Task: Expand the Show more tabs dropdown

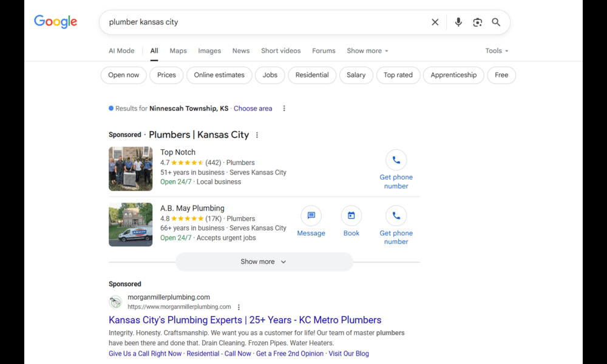Action: click(x=367, y=51)
